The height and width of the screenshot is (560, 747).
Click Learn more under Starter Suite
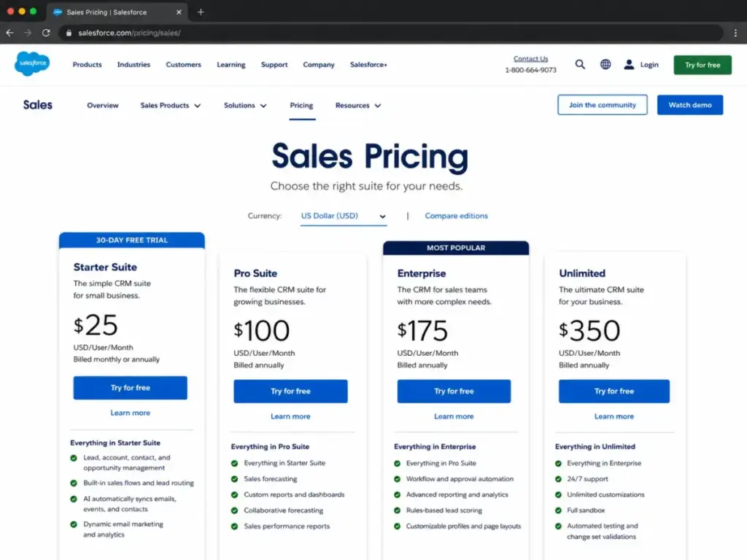pyautogui.click(x=130, y=413)
